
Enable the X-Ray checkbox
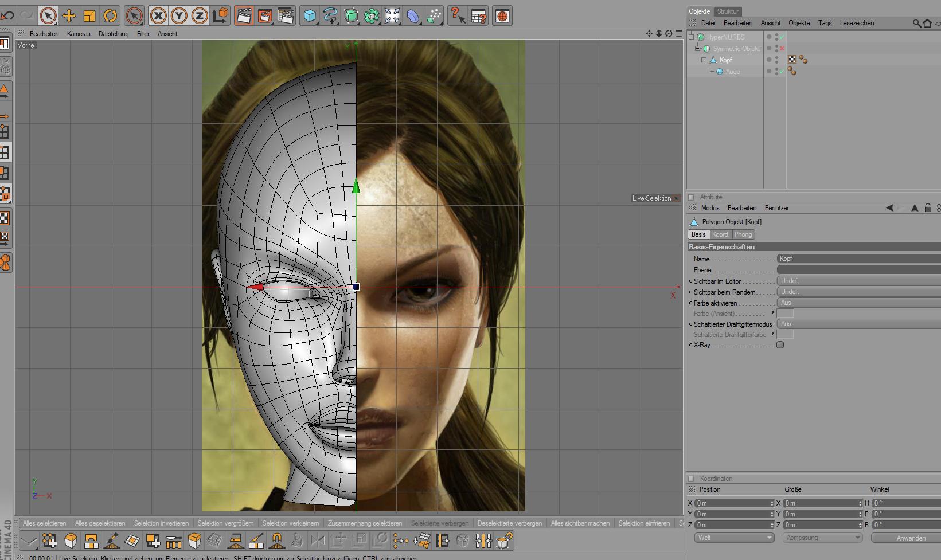tap(780, 345)
